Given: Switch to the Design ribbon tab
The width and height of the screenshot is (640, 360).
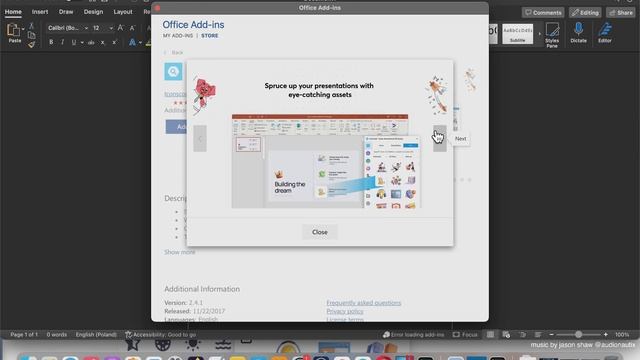Looking at the screenshot, I should tap(93, 12).
